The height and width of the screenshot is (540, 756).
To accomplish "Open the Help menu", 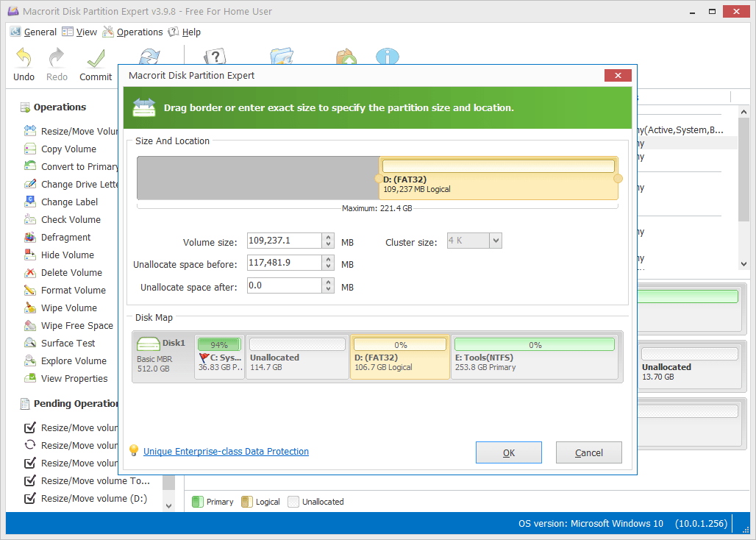I will click(184, 32).
